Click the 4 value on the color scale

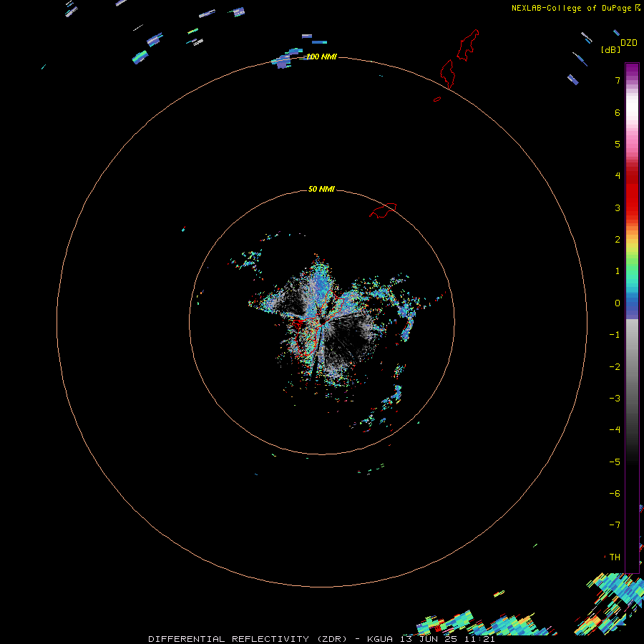click(x=618, y=175)
